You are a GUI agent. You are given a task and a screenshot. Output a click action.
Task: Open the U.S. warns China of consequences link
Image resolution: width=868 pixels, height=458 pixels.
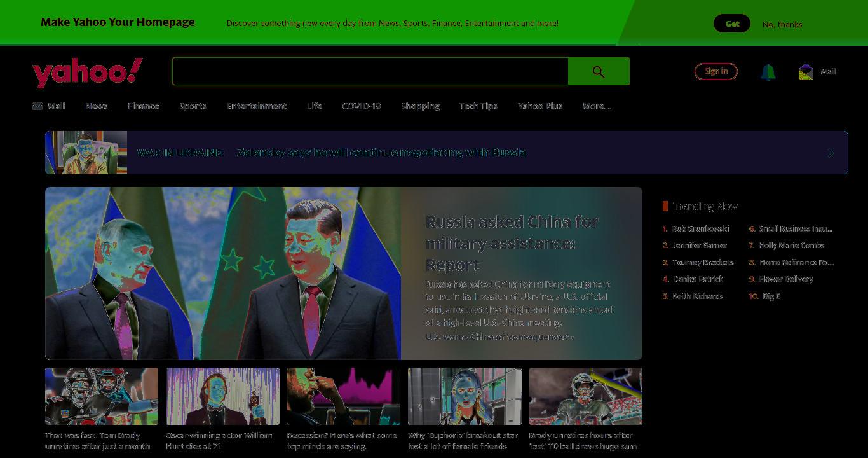tap(499, 337)
